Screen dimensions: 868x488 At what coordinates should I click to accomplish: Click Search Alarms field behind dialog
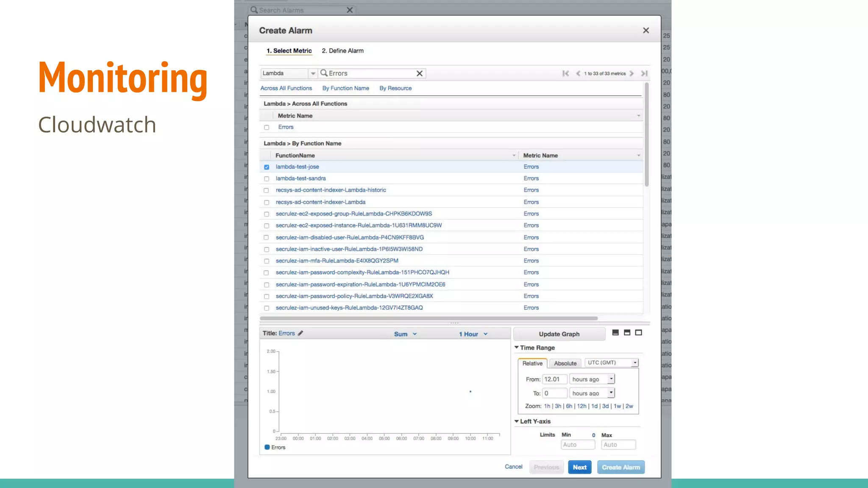tap(302, 10)
